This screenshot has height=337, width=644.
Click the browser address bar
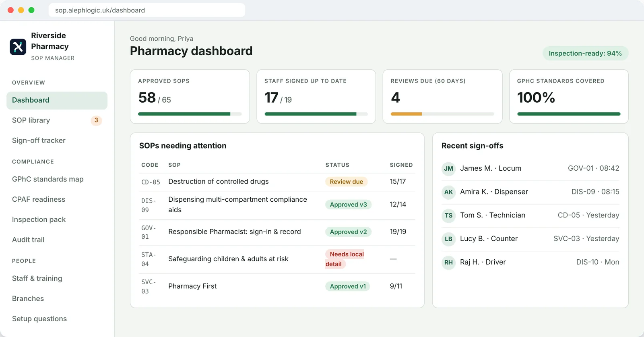pos(147,10)
